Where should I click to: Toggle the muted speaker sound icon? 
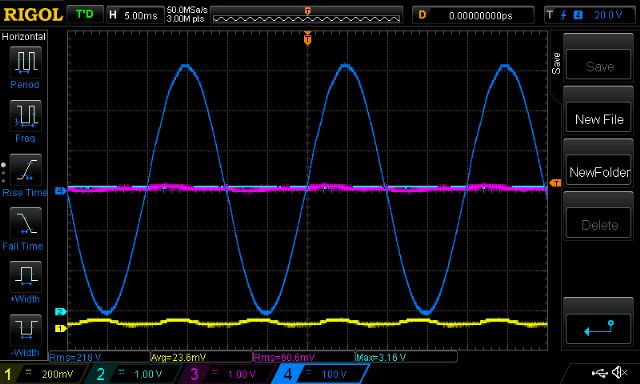click(x=620, y=372)
